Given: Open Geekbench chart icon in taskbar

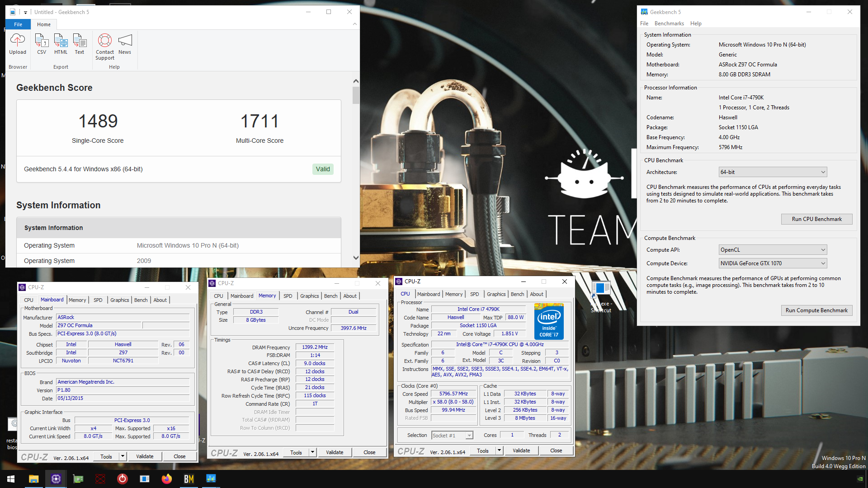Looking at the screenshot, I should coord(211,479).
